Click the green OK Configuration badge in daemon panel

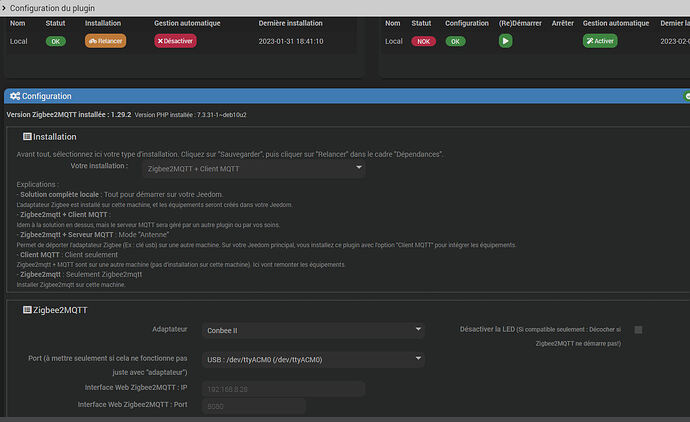(x=455, y=41)
